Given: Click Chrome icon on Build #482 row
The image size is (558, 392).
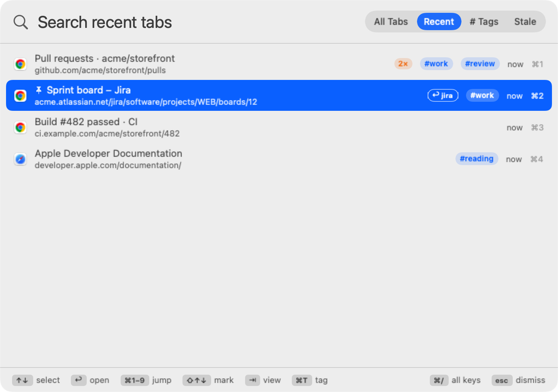Looking at the screenshot, I should [20, 127].
